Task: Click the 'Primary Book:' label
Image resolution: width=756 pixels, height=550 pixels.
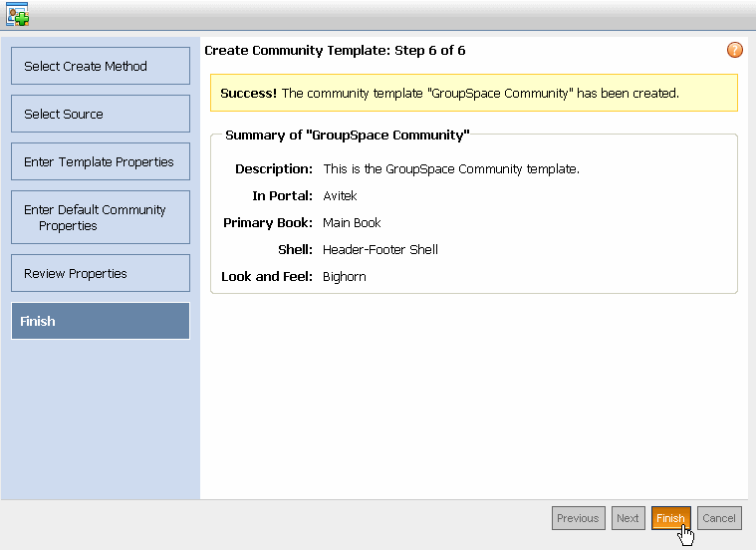Action: (x=268, y=223)
